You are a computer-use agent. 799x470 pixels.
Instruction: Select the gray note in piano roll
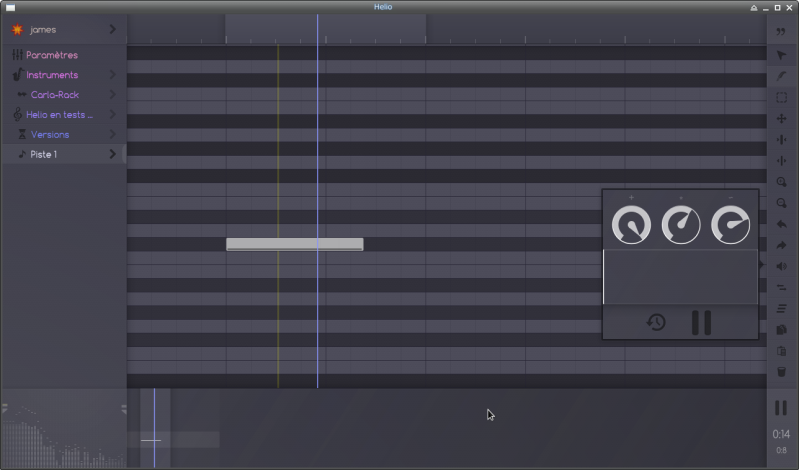[x=295, y=244]
